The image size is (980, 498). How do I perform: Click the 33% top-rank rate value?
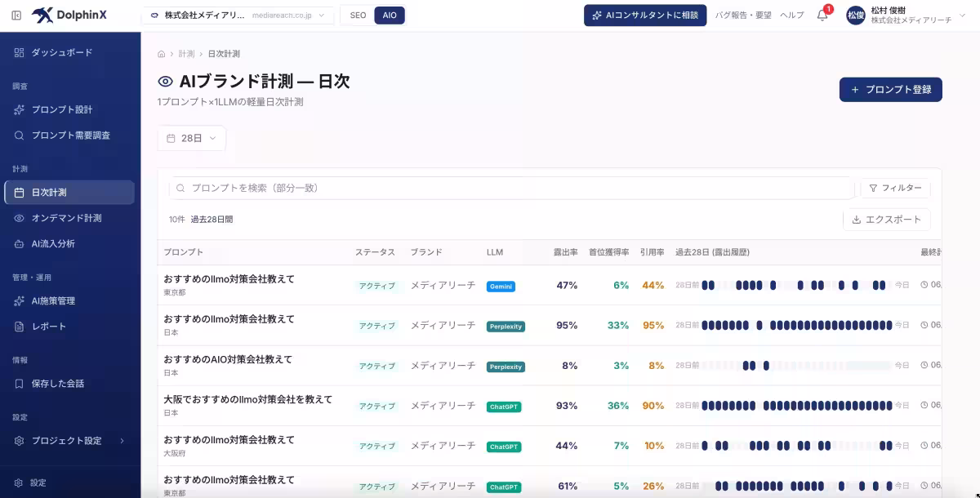coord(618,326)
